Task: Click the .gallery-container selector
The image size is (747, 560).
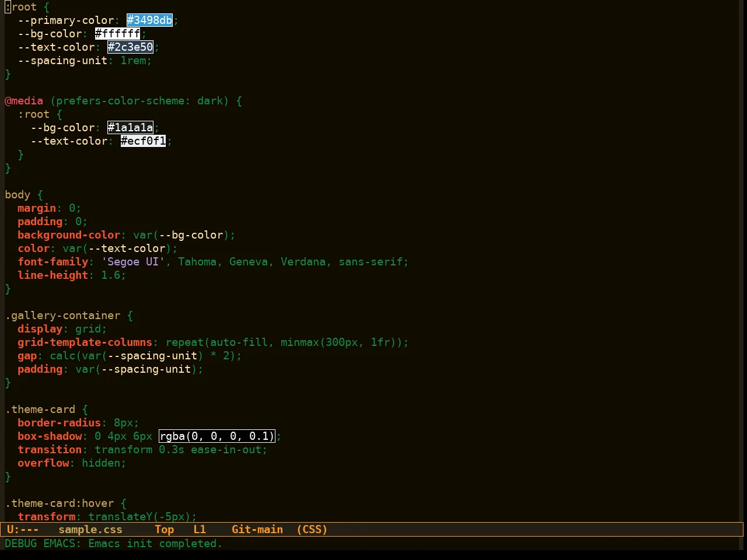Action: coord(62,316)
